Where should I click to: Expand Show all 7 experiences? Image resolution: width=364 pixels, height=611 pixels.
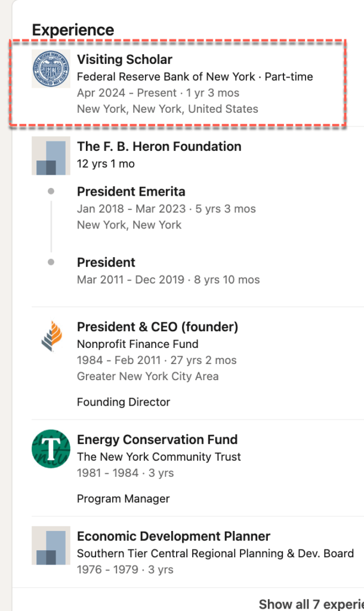tap(310, 604)
